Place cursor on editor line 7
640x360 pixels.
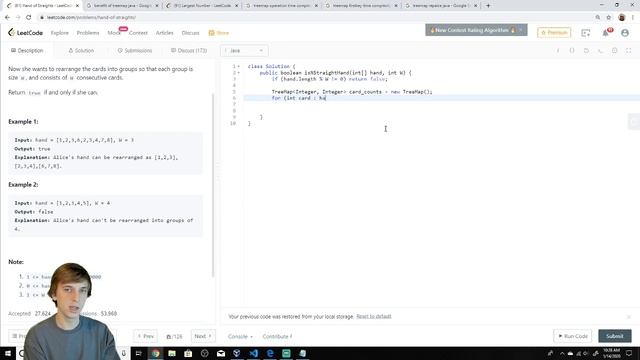coord(443,104)
